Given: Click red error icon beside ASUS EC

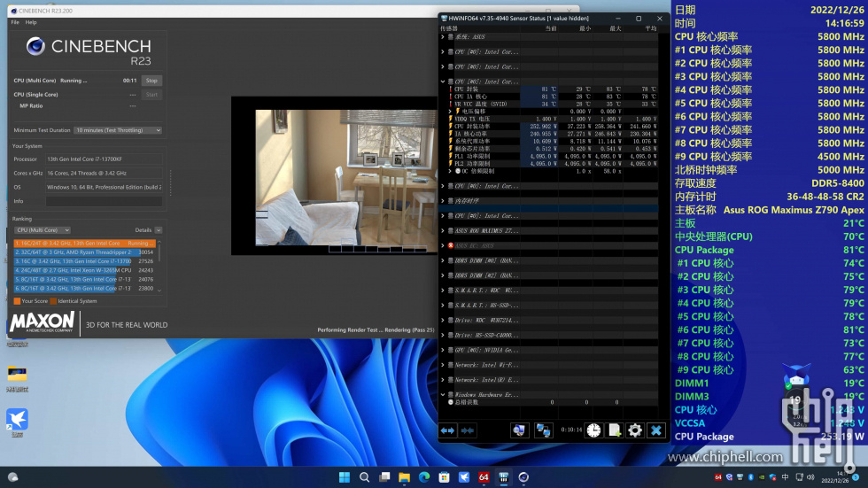Looking at the screenshot, I should pos(451,245).
